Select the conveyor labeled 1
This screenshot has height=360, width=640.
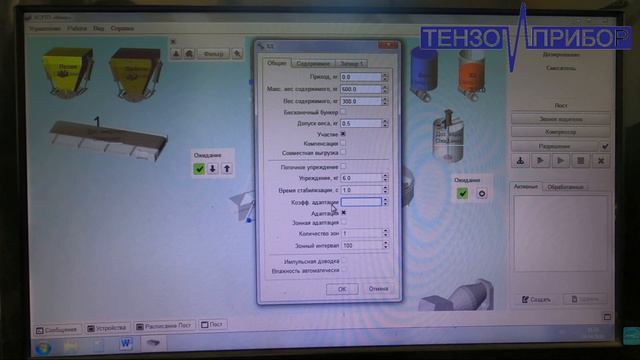(108, 139)
